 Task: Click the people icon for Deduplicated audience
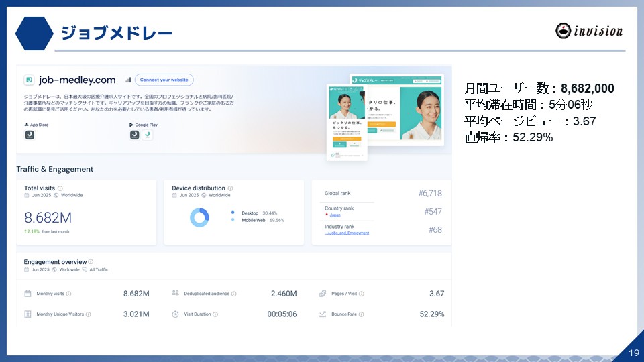[x=175, y=293]
